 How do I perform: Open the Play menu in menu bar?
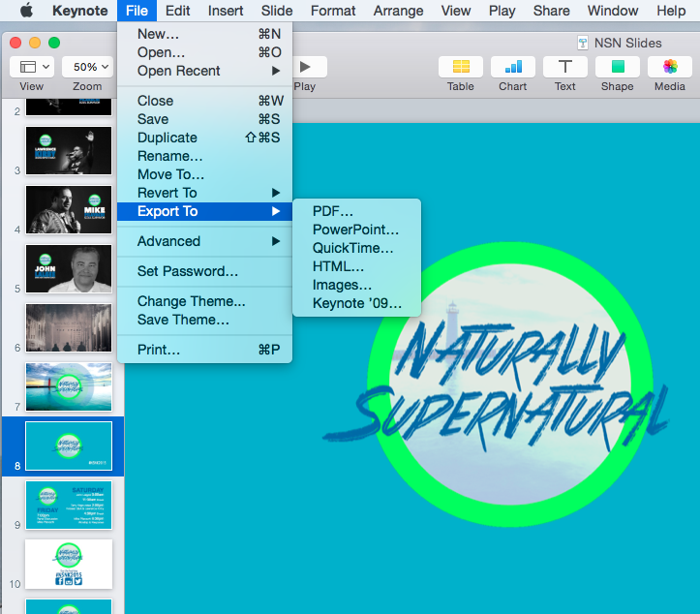click(502, 11)
